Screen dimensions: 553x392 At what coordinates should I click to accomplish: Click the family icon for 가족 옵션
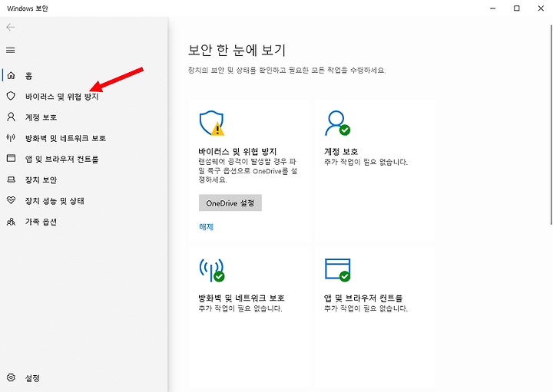point(11,222)
